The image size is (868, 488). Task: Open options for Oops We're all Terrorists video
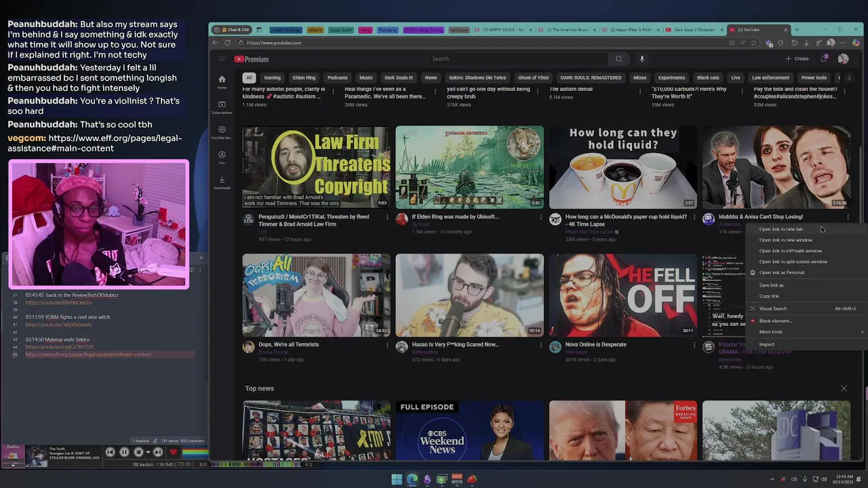tap(387, 344)
